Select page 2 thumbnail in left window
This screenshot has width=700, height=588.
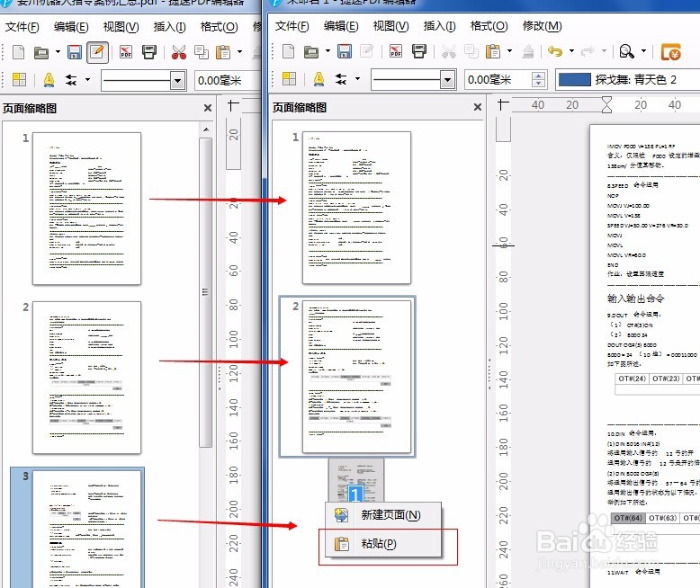click(86, 378)
